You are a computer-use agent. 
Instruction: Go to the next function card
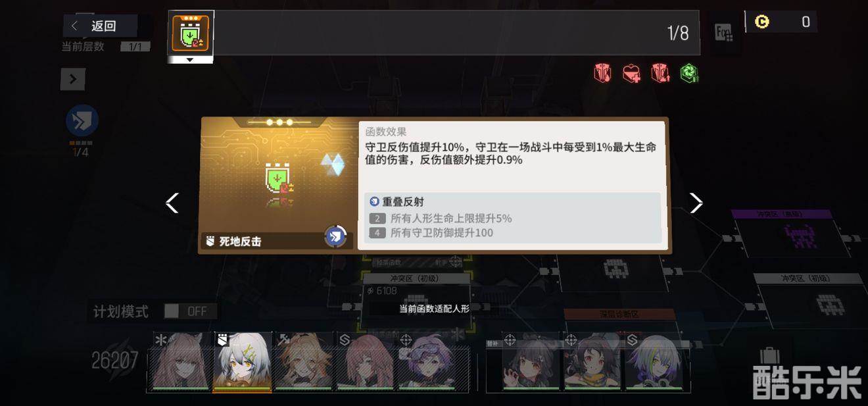[696, 203]
